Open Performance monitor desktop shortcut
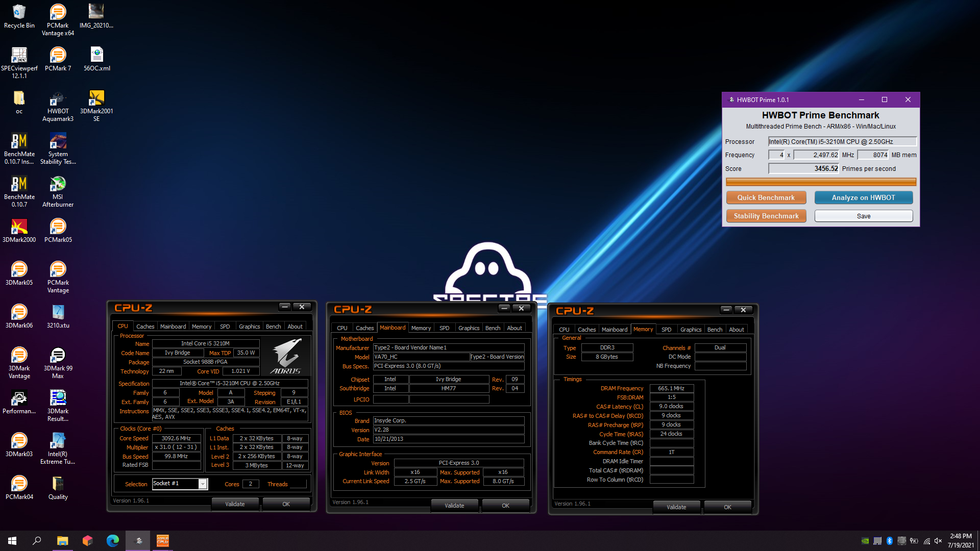The height and width of the screenshot is (551, 980). click(19, 402)
